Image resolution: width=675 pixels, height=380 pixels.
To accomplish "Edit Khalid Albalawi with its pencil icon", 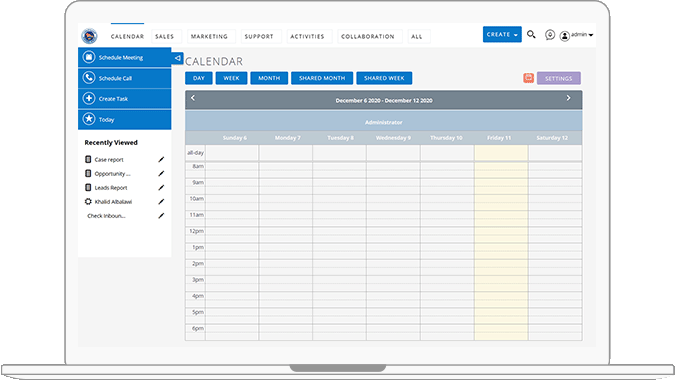I will [x=161, y=201].
